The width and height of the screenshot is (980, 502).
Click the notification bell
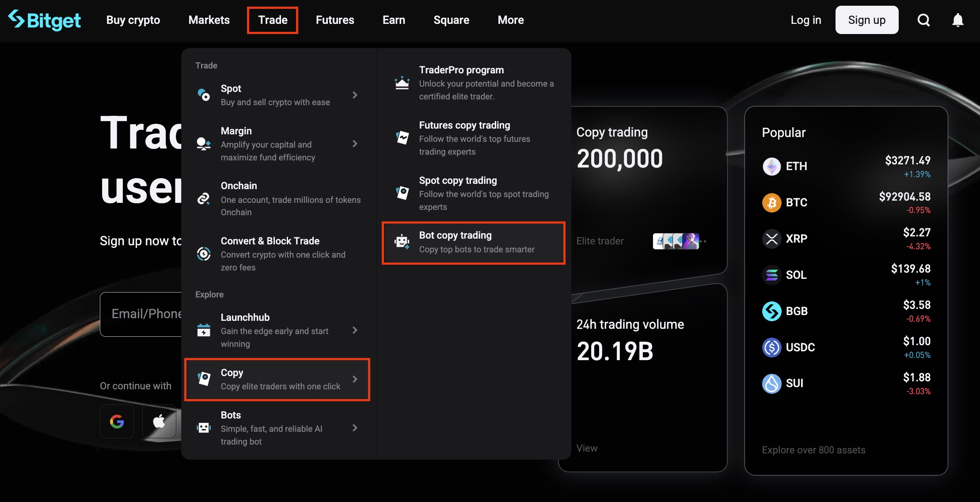(957, 20)
